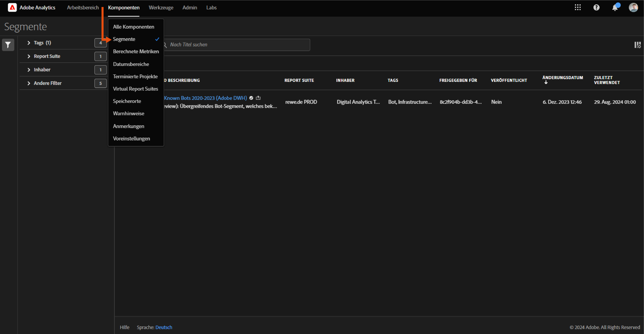Viewport: 644px width, 334px height.
Task: Click the Bot, Infrastructure... tags cell
Action: 410,102
